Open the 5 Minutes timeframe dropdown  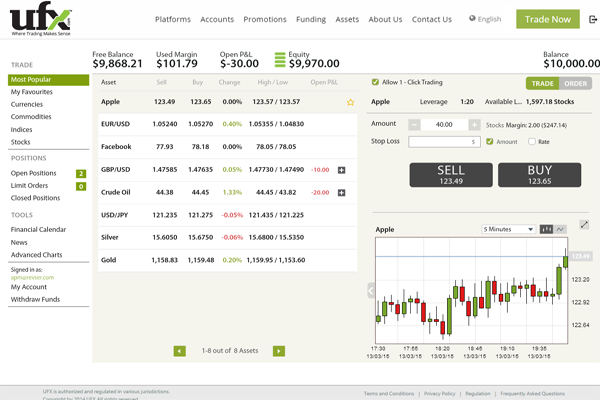pyautogui.click(x=509, y=229)
